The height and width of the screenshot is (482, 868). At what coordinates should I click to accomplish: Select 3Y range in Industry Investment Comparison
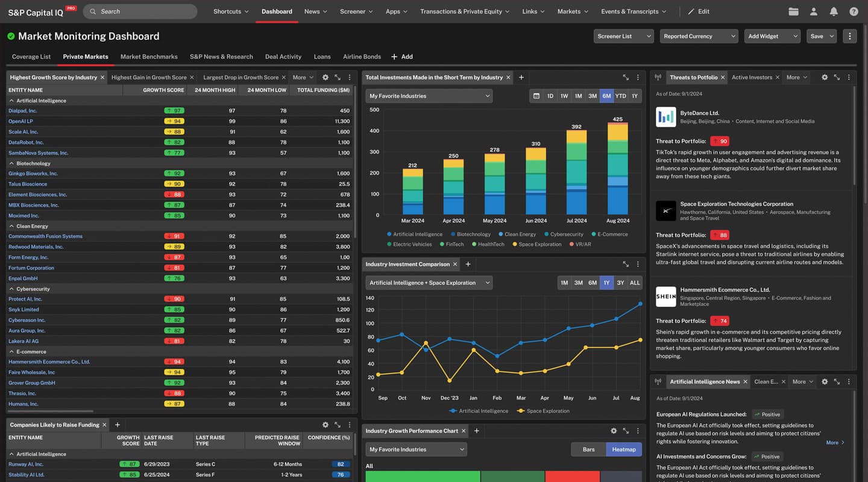click(x=620, y=283)
